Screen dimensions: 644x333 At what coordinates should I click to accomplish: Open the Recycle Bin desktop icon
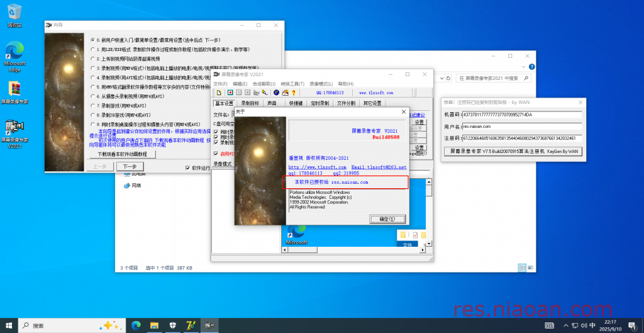(15, 16)
